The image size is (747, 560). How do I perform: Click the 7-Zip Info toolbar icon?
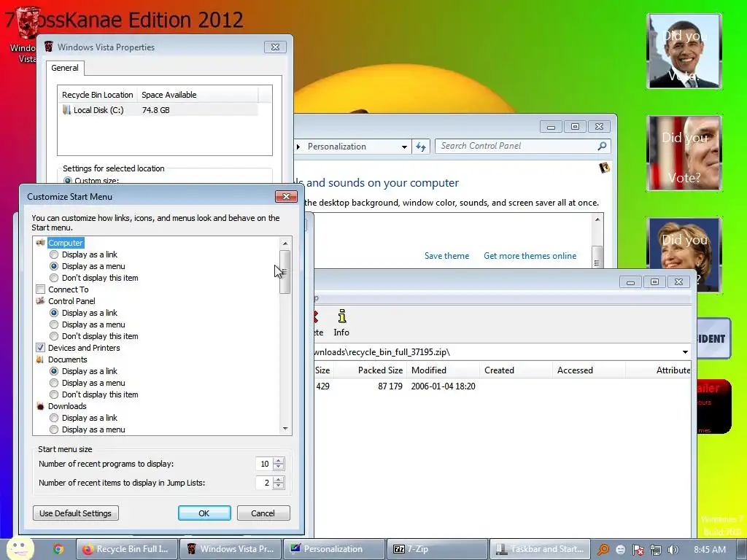[x=341, y=323]
